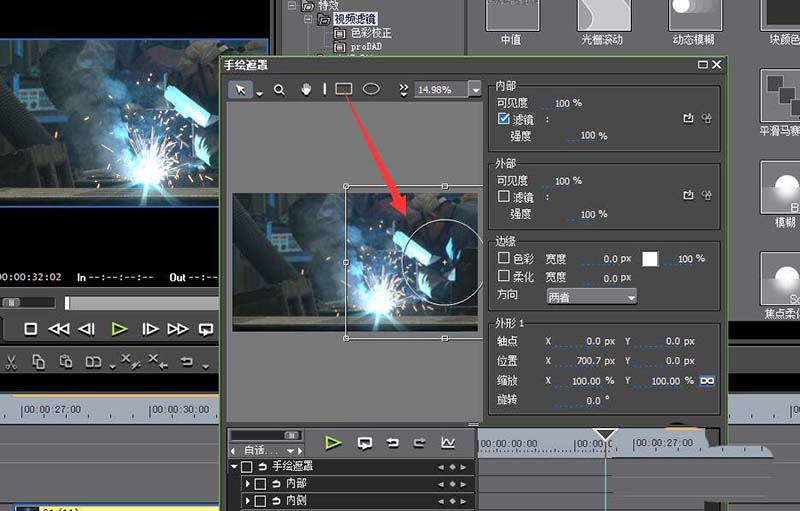Collapse the 手绘遮罩 keyframe track
This screenshot has height=511, width=800.
click(x=235, y=467)
